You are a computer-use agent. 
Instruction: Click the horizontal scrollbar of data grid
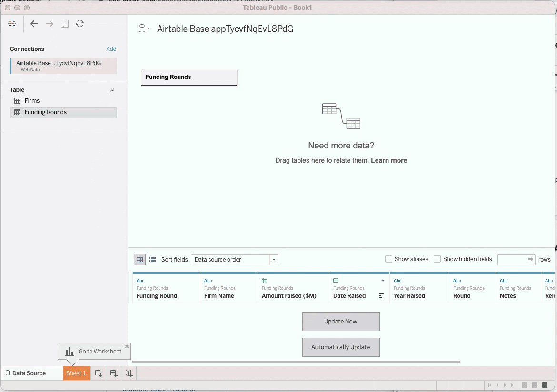[x=296, y=362]
